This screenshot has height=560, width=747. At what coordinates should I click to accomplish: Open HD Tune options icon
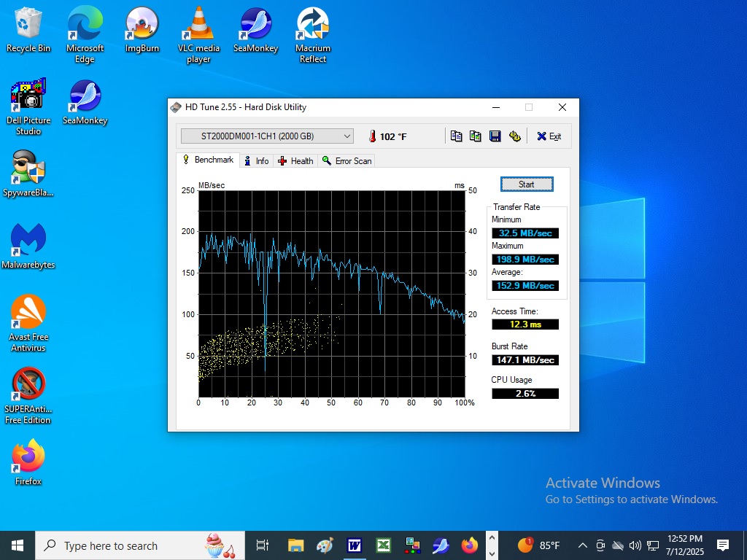pos(514,136)
